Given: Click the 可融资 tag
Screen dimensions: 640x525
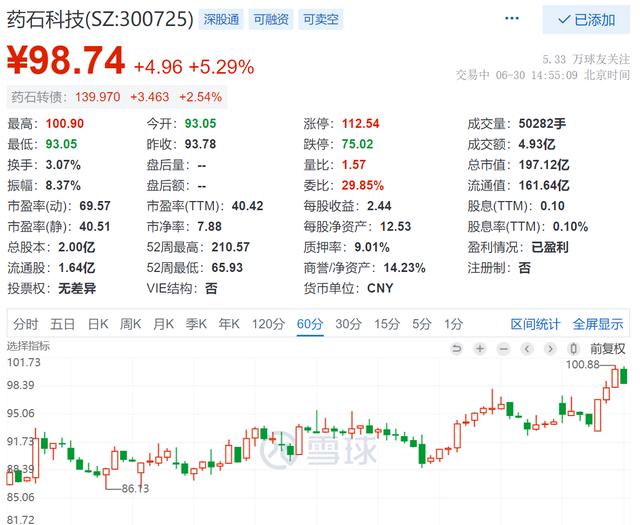Looking at the screenshot, I should (x=271, y=19).
